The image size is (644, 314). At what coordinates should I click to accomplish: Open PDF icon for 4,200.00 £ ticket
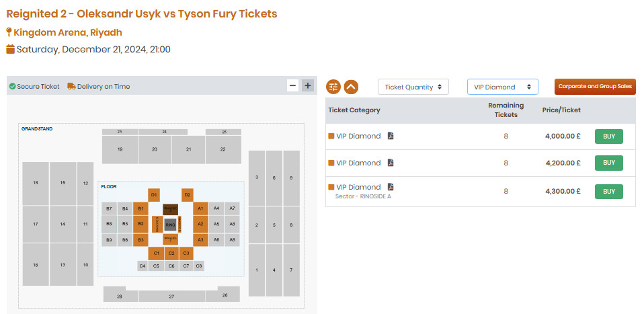[x=391, y=163]
